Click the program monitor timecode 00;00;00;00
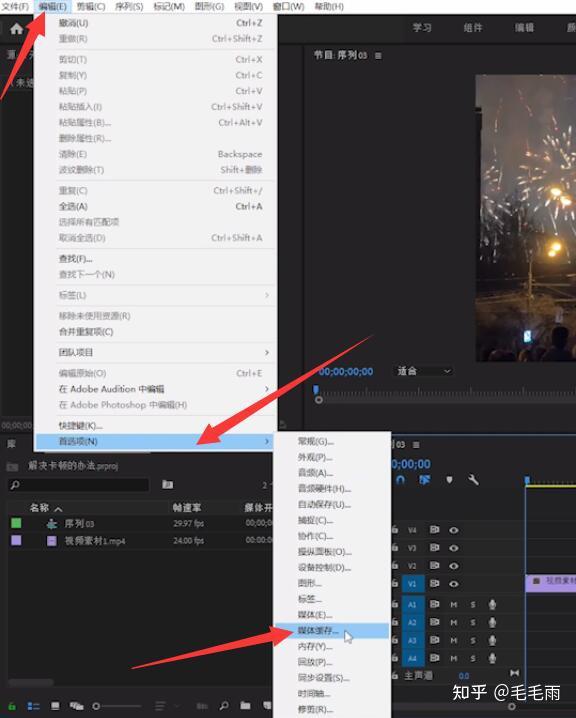 click(346, 371)
